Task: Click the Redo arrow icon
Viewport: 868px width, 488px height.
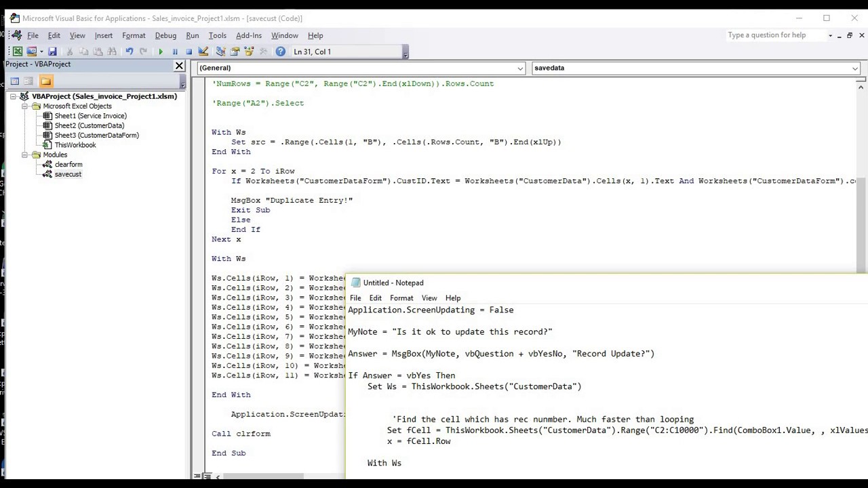Action: (x=143, y=52)
